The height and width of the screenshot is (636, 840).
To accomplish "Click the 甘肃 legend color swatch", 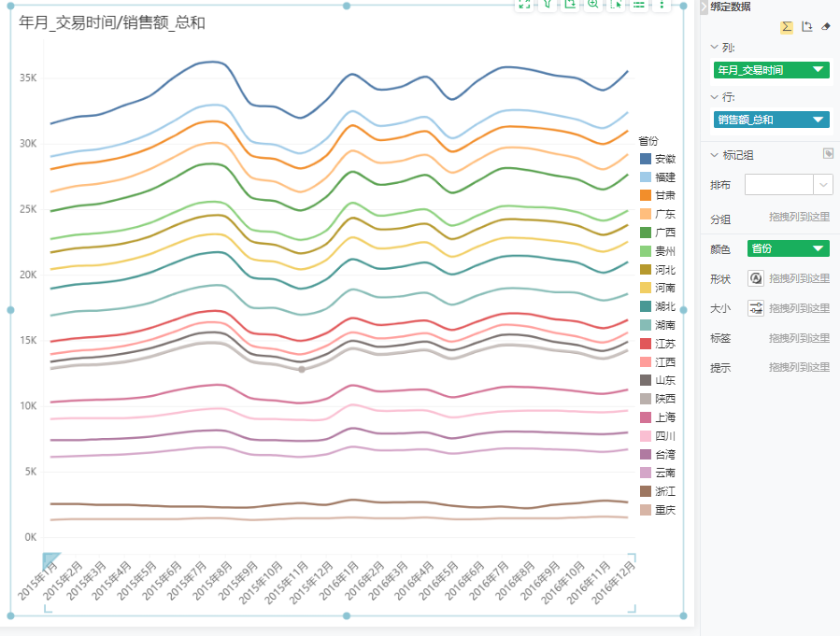I will (646, 195).
